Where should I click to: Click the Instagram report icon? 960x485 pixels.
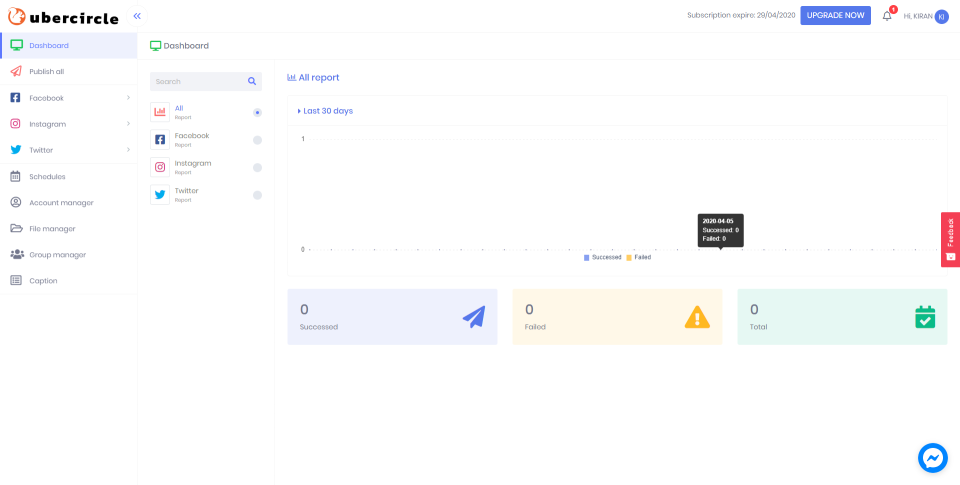[160, 167]
